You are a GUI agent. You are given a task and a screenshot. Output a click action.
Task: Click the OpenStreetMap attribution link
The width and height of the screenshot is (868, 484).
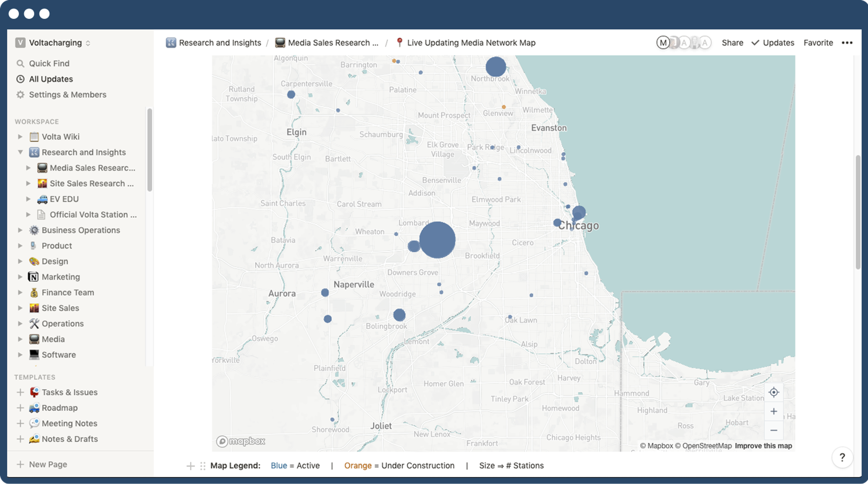pyautogui.click(x=704, y=446)
